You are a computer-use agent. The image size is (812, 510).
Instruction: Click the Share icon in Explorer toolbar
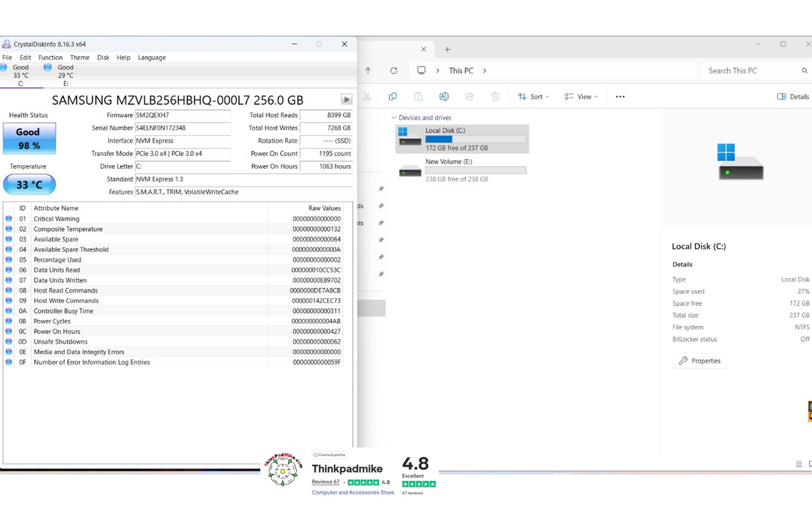tap(469, 97)
